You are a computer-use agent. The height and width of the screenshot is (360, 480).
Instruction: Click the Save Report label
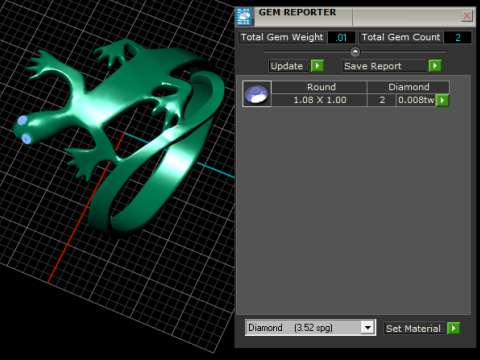[372, 66]
